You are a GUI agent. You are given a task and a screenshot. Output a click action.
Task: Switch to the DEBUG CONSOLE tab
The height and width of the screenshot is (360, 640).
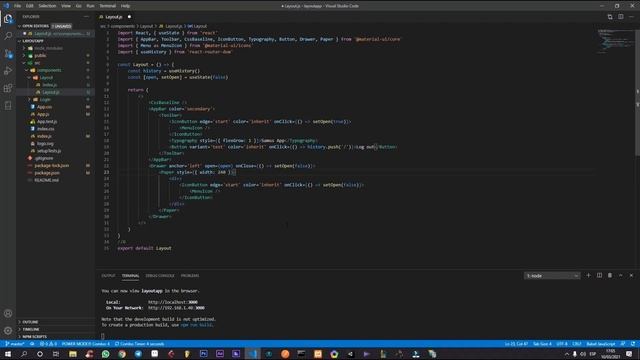[x=160, y=276]
